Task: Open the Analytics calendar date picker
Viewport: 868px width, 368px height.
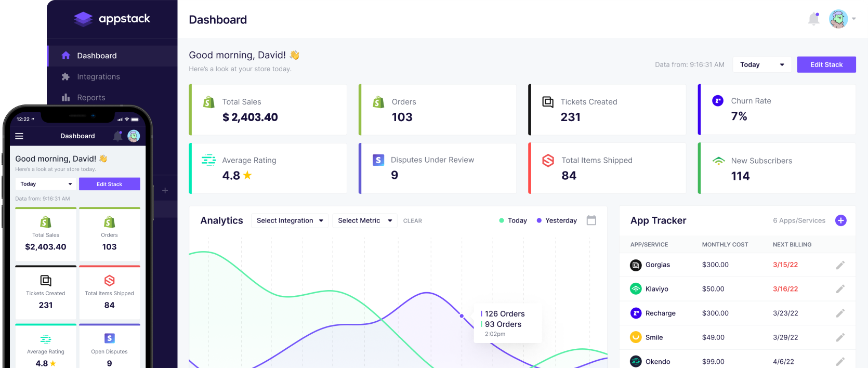Action: [x=591, y=220]
